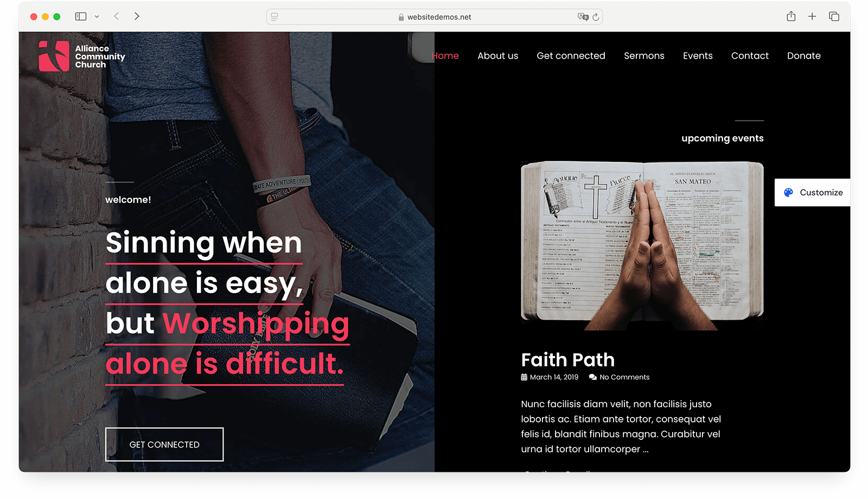
Task: Go back with the browser back arrow
Action: coord(116,16)
